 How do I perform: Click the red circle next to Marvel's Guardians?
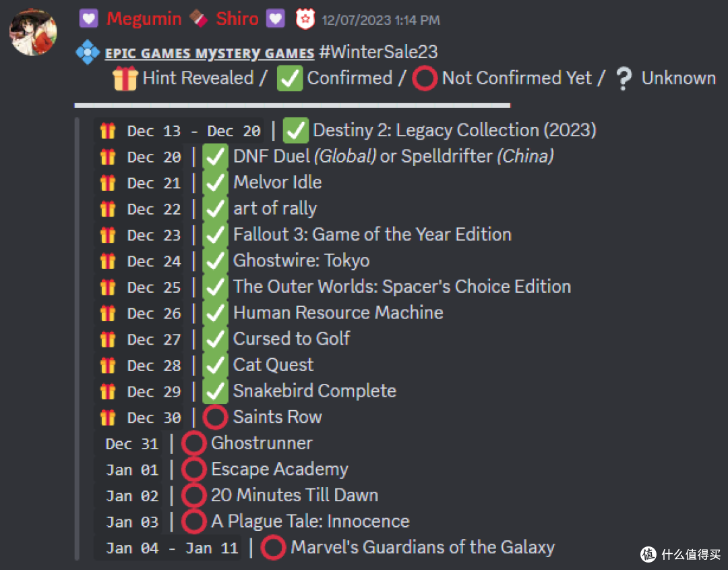[273, 547]
